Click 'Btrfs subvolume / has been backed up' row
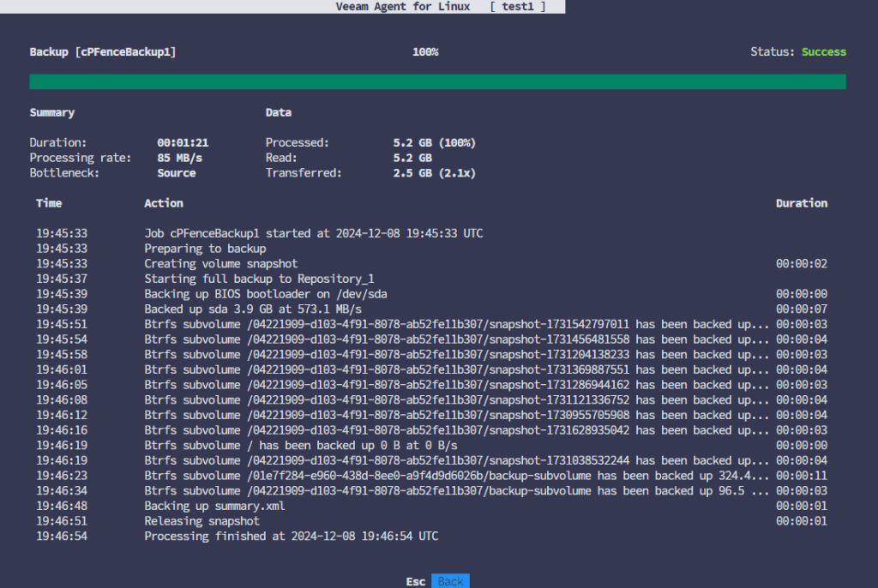Viewport: 878px width, 588px height. (300, 445)
